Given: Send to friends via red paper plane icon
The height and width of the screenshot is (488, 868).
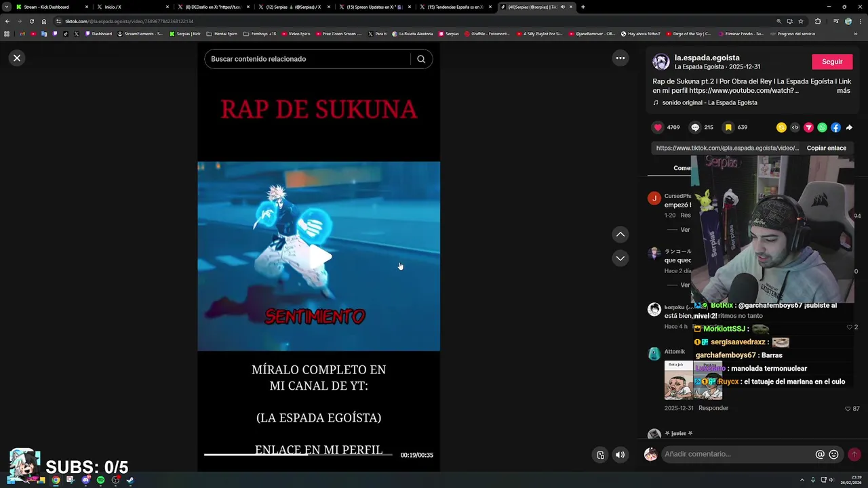Looking at the screenshot, I should pyautogui.click(x=808, y=127).
